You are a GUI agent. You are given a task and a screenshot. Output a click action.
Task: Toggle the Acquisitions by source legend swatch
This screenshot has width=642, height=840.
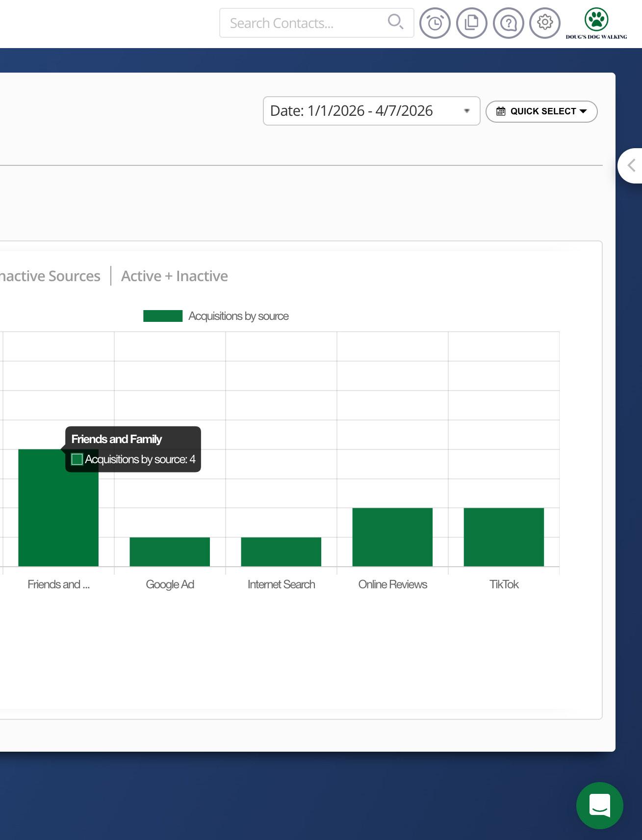163,316
